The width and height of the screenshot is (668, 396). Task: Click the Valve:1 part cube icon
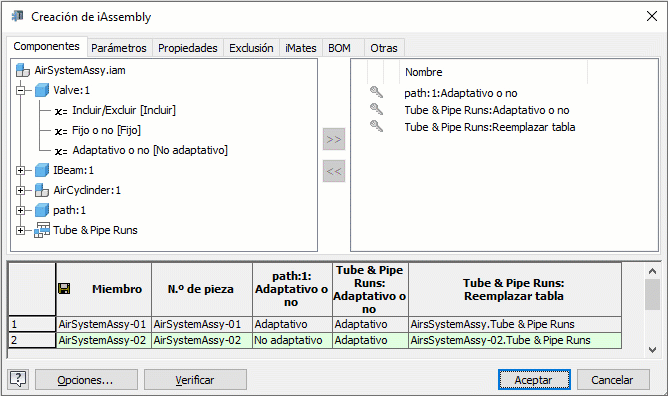point(42,90)
